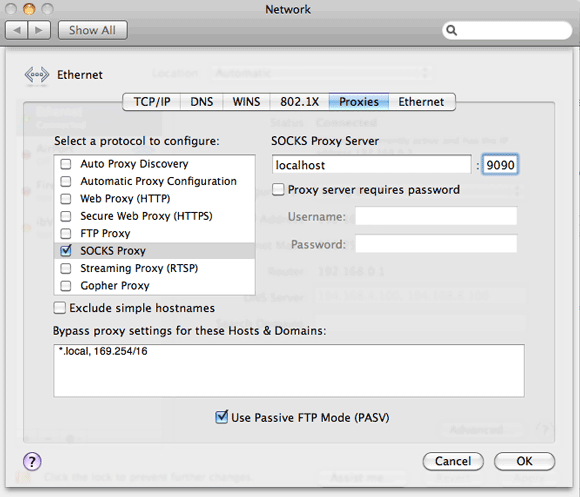This screenshot has width=580, height=497.
Task: Check Proxy server requires password
Action: pyautogui.click(x=278, y=190)
